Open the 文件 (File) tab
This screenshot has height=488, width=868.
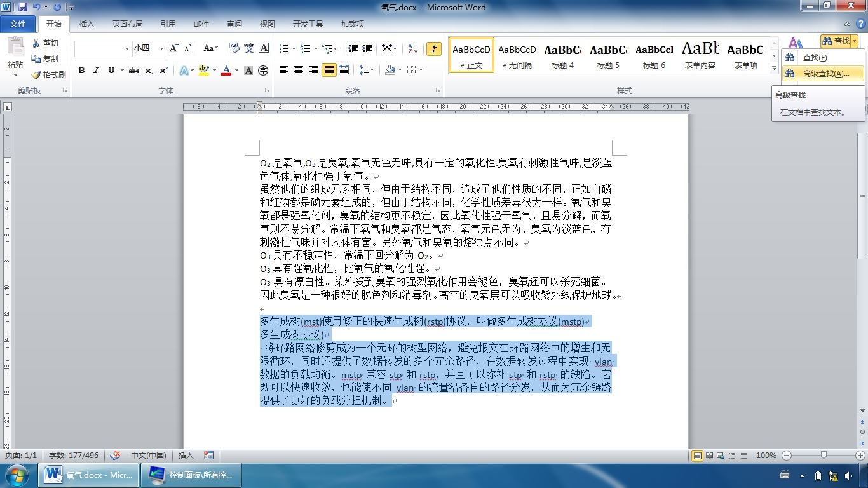pos(18,24)
